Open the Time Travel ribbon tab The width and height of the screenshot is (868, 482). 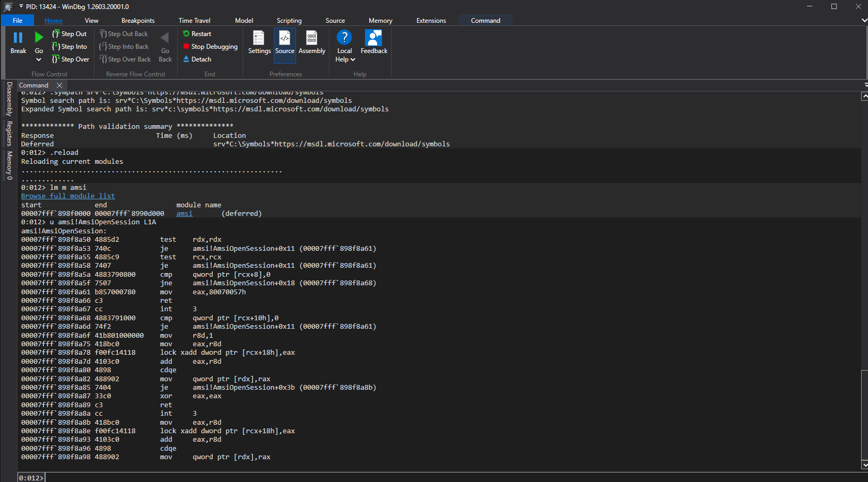pos(194,21)
